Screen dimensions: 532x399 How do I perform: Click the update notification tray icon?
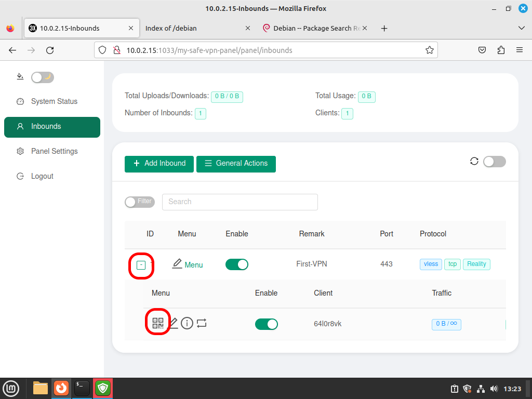[454, 389]
